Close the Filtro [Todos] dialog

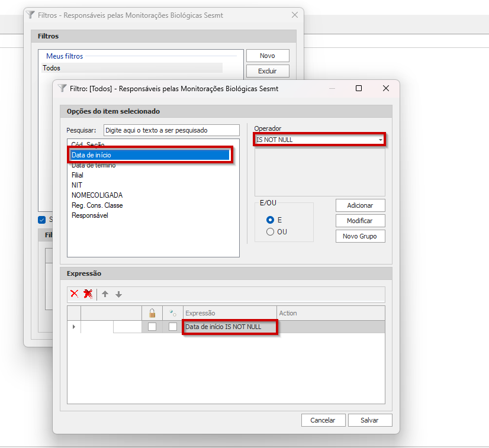[x=386, y=89]
